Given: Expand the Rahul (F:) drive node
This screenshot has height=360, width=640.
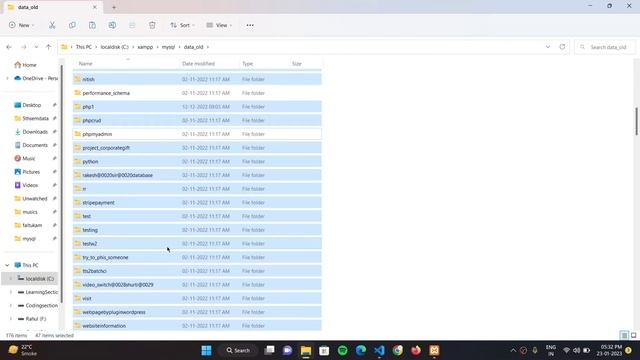Looking at the screenshot, I should click(x=11, y=319).
